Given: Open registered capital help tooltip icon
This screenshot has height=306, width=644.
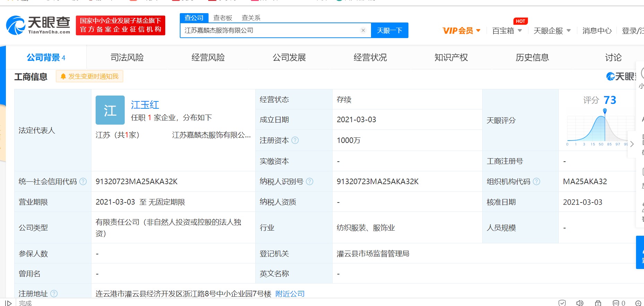Looking at the screenshot, I should tap(295, 140).
